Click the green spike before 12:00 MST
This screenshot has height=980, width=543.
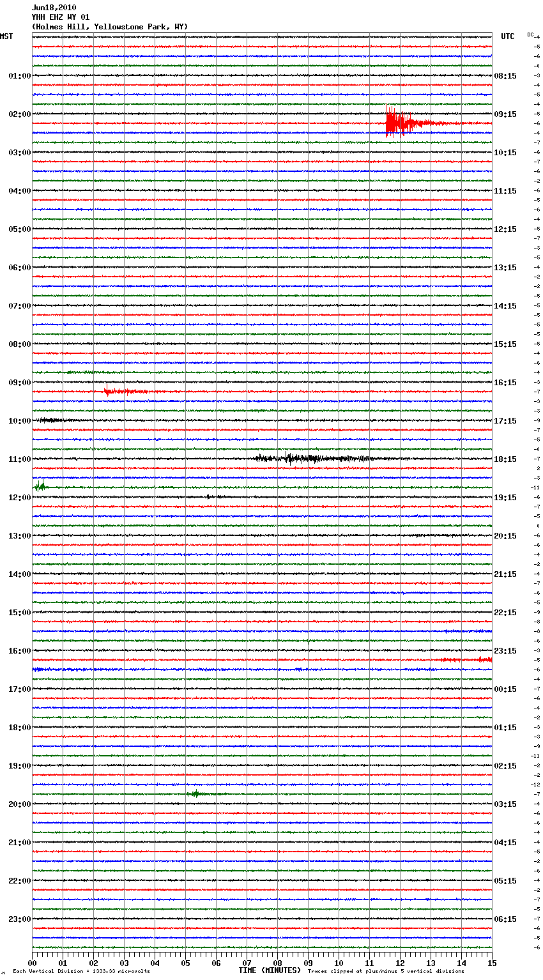(40, 486)
